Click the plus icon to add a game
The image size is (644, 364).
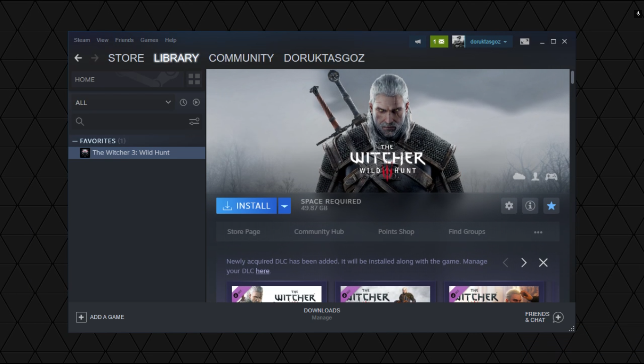pyautogui.click(x=81, y=317)
